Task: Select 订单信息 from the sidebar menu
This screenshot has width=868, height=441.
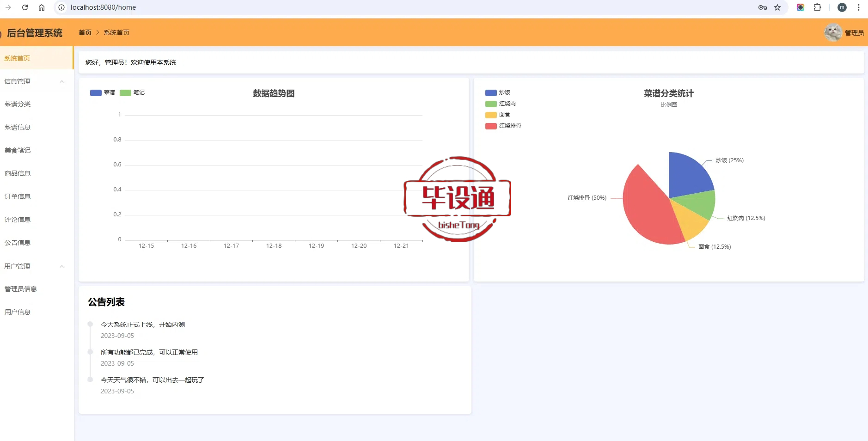Action: click(x=18, y=196)
